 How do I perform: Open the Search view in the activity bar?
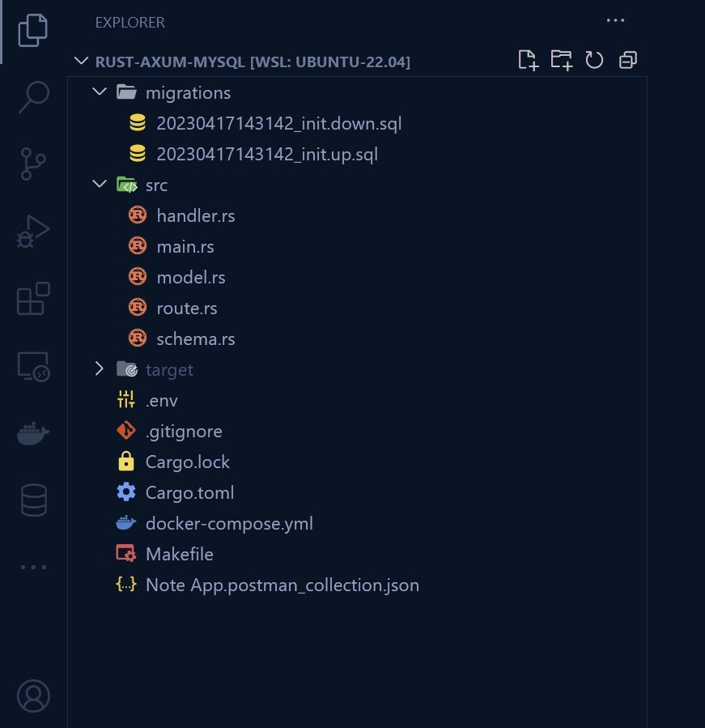point(32,96)
